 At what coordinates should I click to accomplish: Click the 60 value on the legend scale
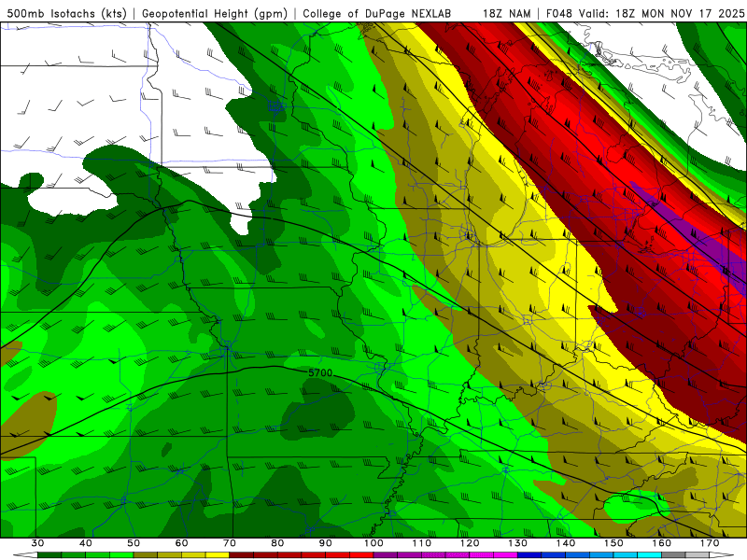tap(181, 543)
